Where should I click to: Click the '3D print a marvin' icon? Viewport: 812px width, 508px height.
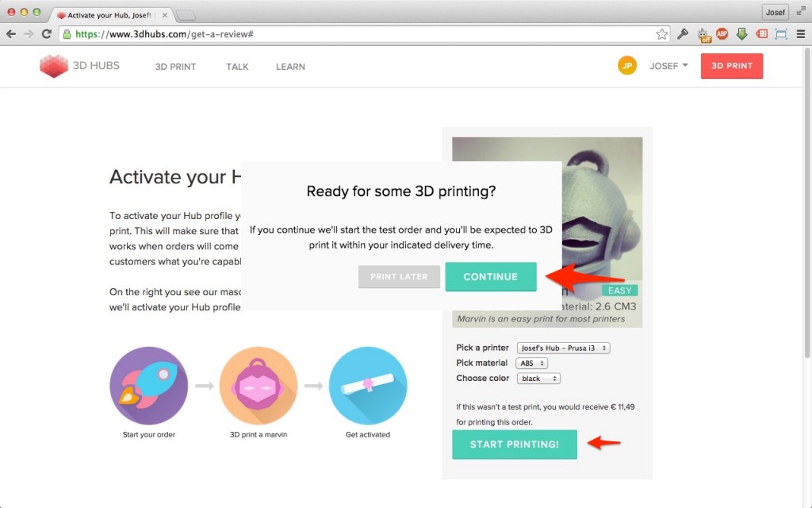click(x=258, y=384)
